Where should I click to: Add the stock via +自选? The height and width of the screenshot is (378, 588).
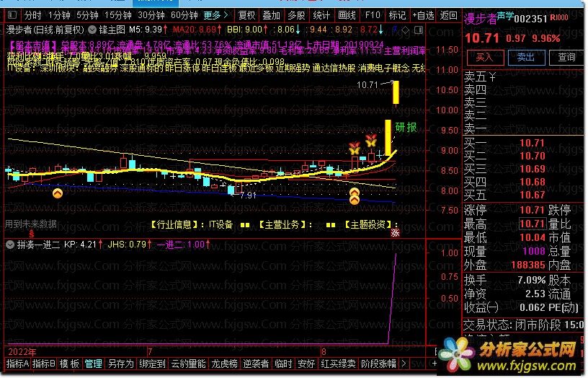point(424,15)
